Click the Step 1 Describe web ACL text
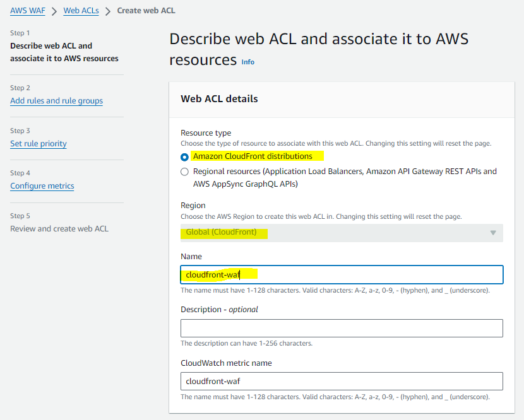 click(x=64, y=52)
